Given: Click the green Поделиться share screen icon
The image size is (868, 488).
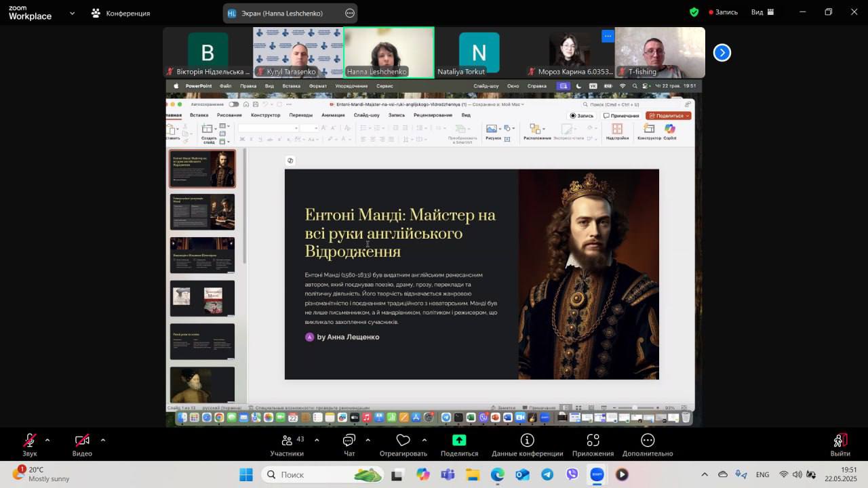Looking at the screenshot, I should (459, 441).
